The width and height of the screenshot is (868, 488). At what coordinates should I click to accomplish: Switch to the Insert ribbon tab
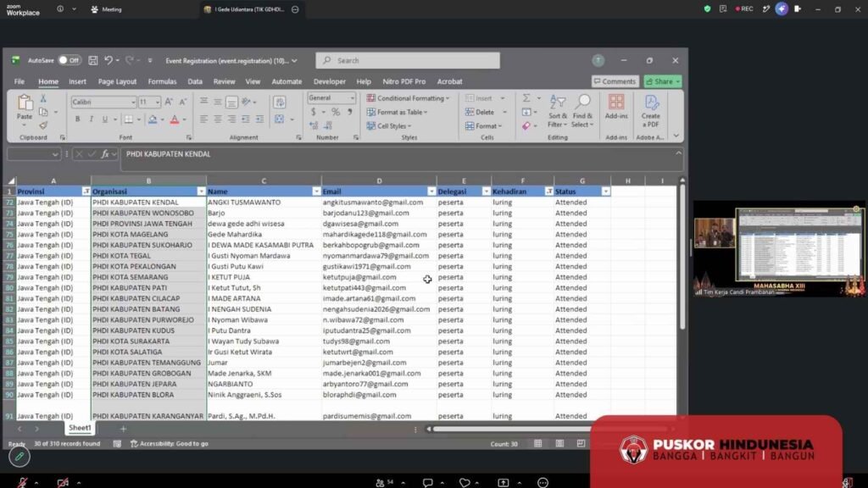77,81
